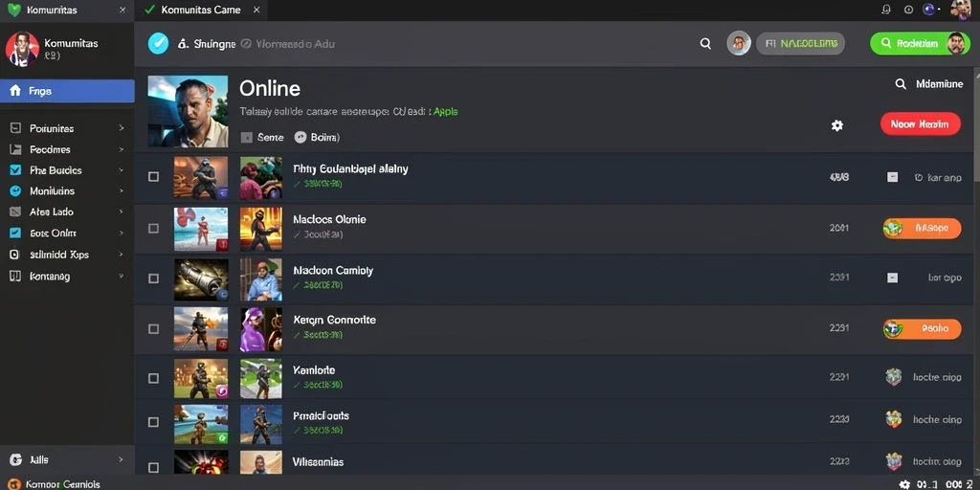Expand the Moniiuiins chevron
Image resolution: width=980 pixels, height=490 pixels.
point(122,191)
